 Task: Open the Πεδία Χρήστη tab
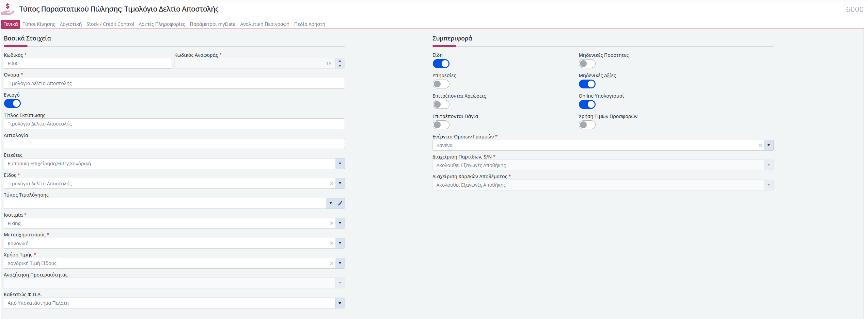(310, 24)
